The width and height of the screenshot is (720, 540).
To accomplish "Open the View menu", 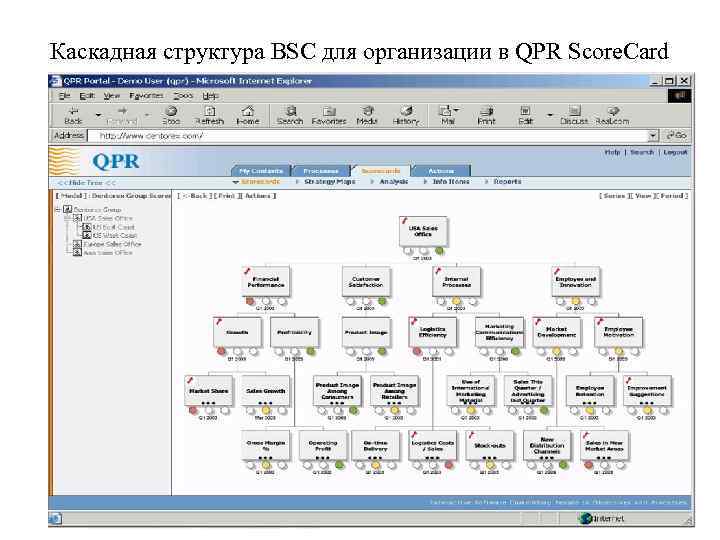I will 111,96.
